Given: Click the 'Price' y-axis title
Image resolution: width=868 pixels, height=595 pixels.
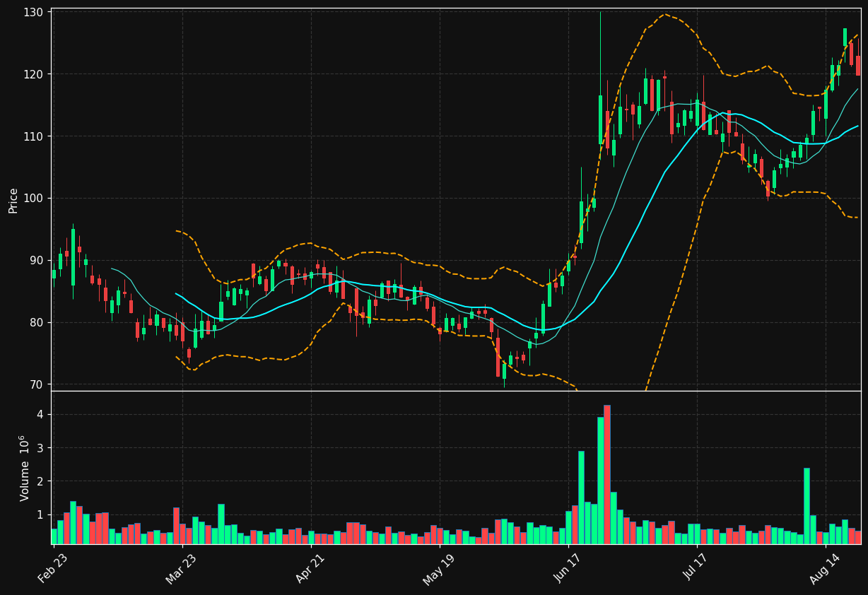Looking at the screenshot, I should 13,201.
